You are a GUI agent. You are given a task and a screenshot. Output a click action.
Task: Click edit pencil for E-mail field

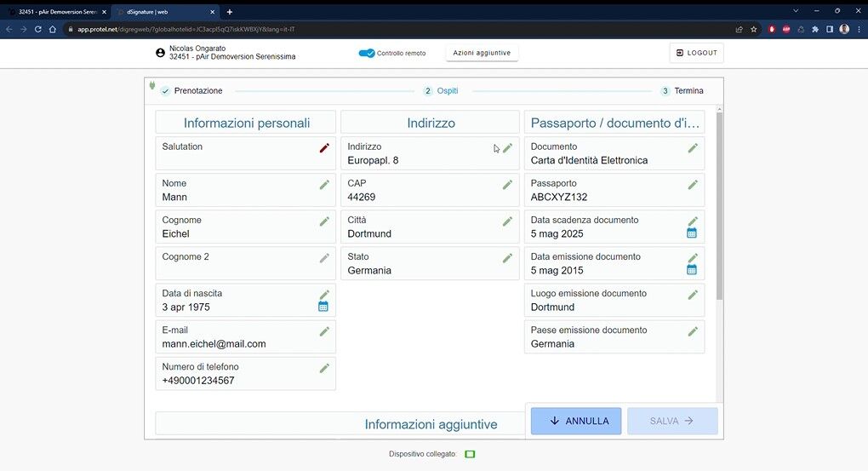pos(324,331)
